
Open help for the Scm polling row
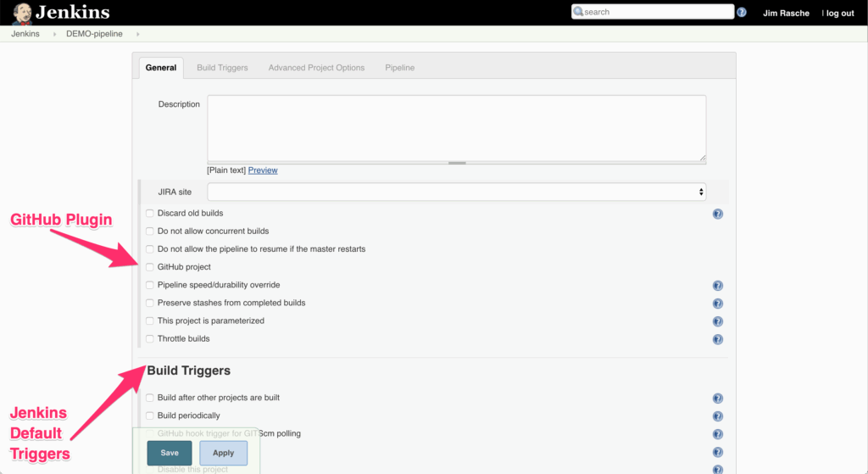(x=717, y=435)
